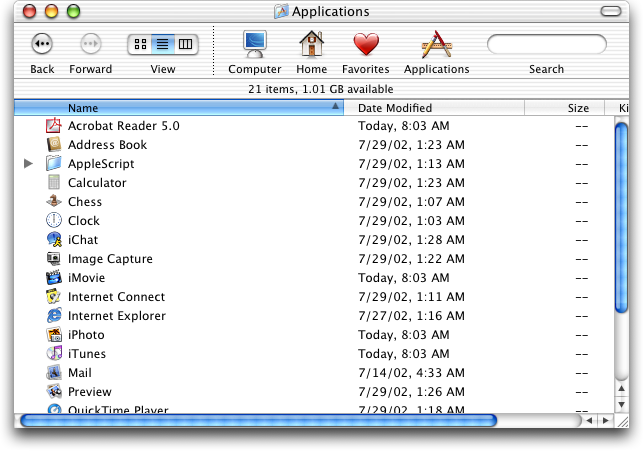The height and width of the screenshot is (451, 643).
Task: Click the Image Capture name label
Action: tap(110, 259)
